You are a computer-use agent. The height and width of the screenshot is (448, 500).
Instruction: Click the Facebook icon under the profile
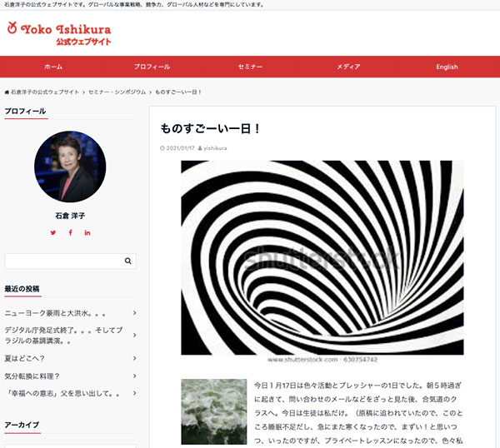click(x=70, y=232)
